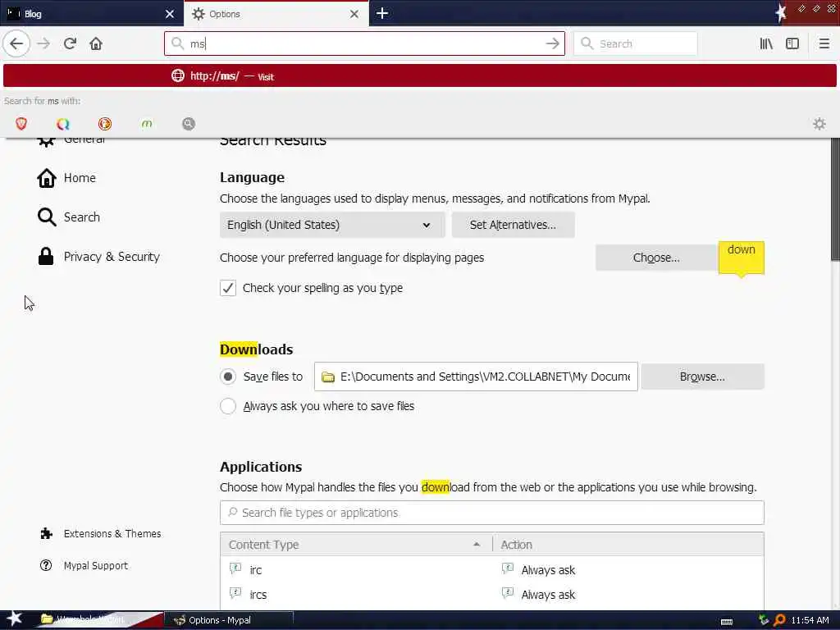Screen dimensions: 840x630
Task: Open the Library bookshelf icon
Action: (766, 43)
